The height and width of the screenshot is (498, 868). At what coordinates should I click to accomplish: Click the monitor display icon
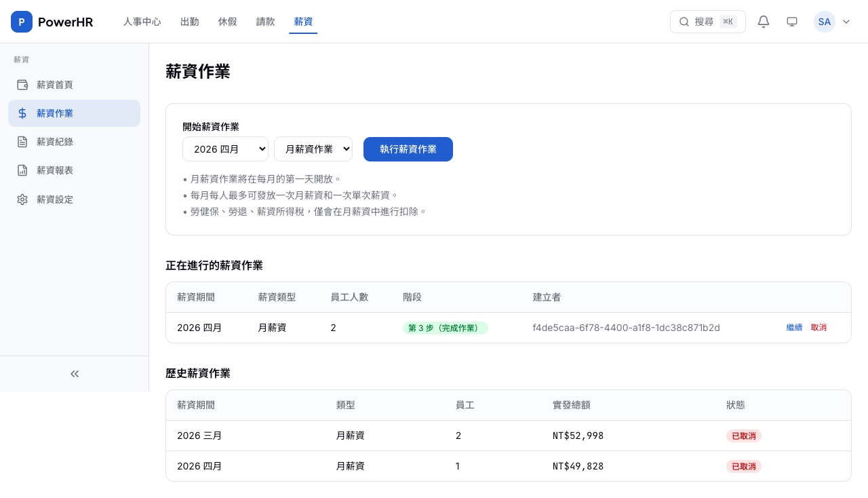pos(792,22)
